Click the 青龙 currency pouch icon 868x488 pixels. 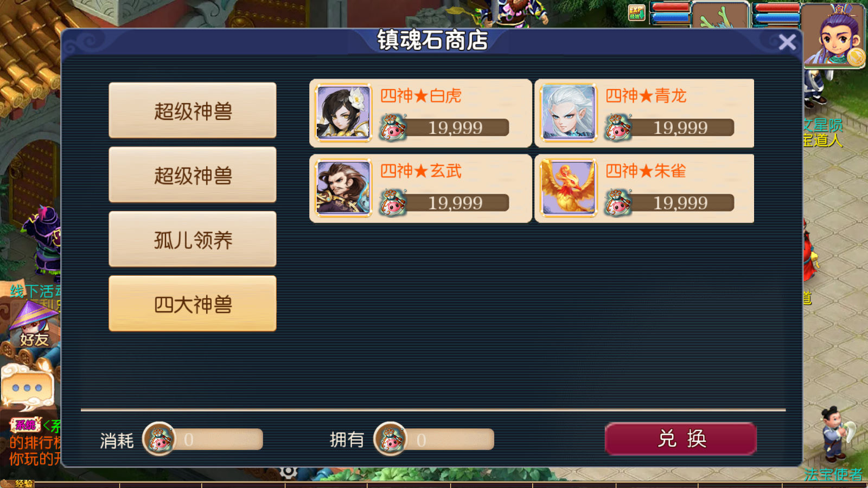(x=617, y=128)
